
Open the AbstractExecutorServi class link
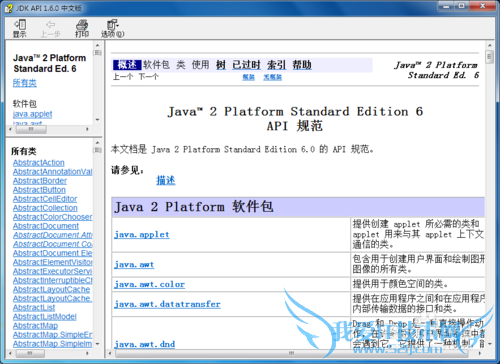click(52, 271)
